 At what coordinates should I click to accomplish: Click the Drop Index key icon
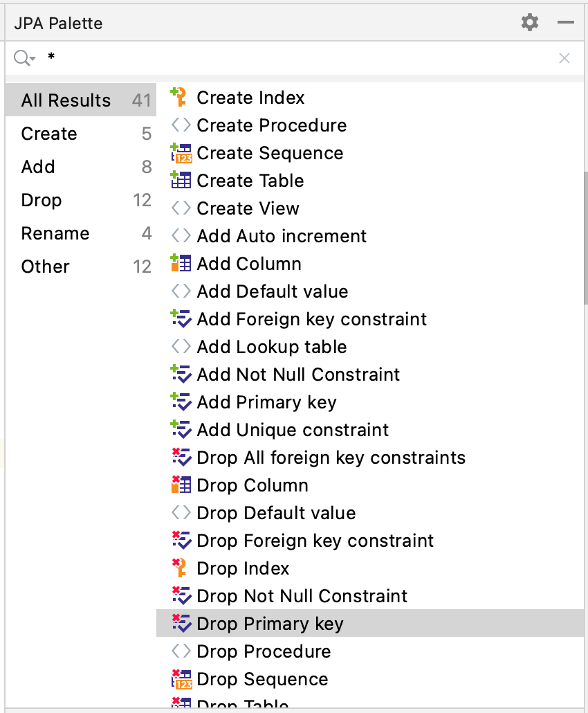pos(181,568)
